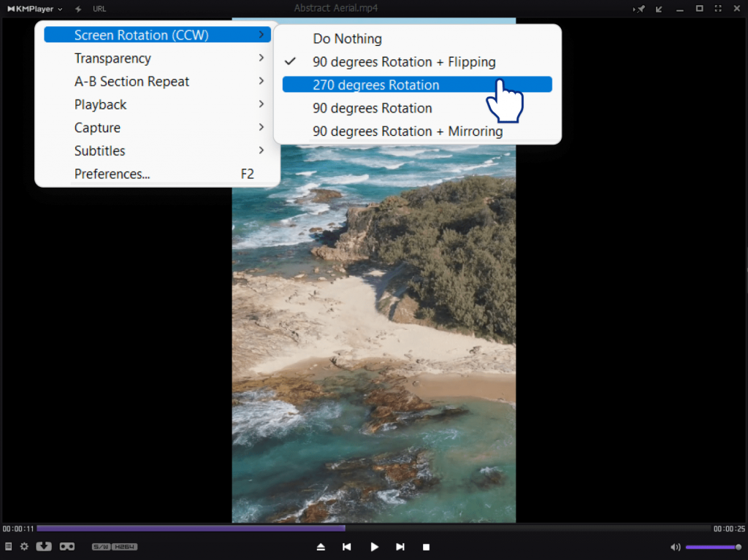Click the download icon in control bar

pos(44,546)
